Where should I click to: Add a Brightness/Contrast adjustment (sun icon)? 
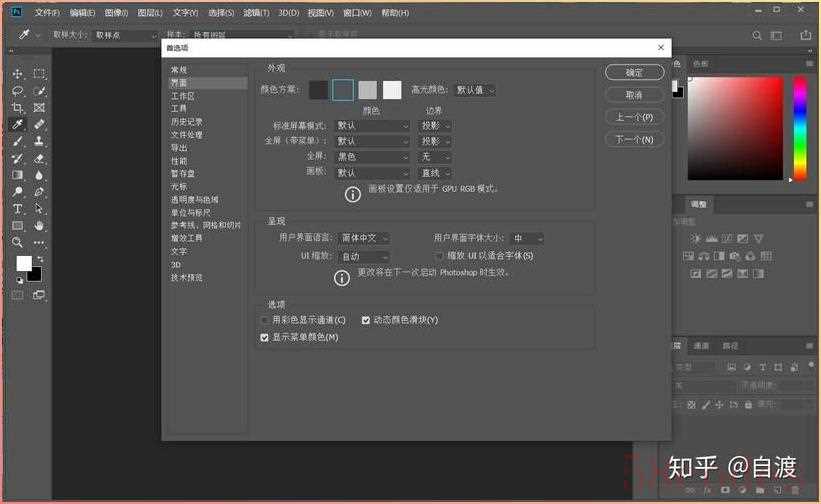coord(695,238)
